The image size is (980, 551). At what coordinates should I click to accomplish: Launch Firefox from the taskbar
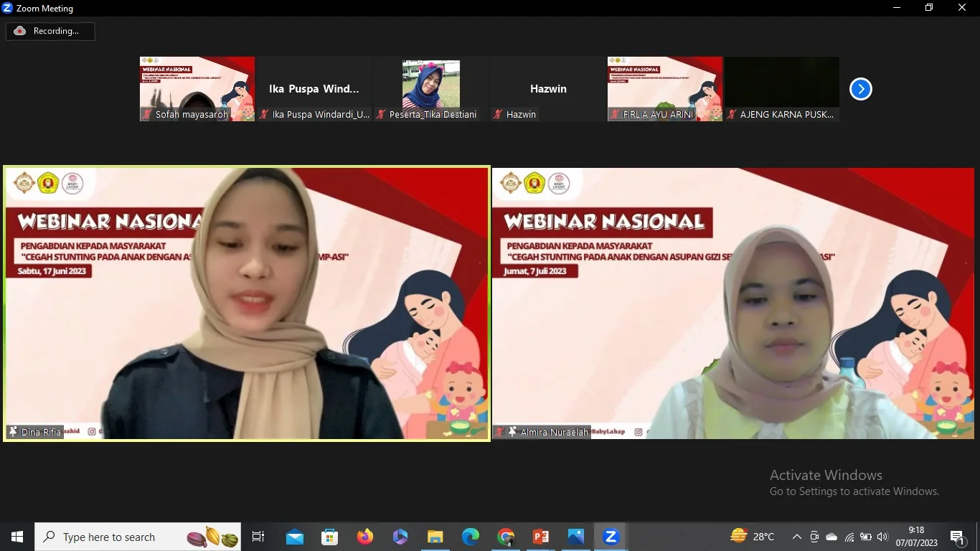pyautogui.click(x=365, y=537)
